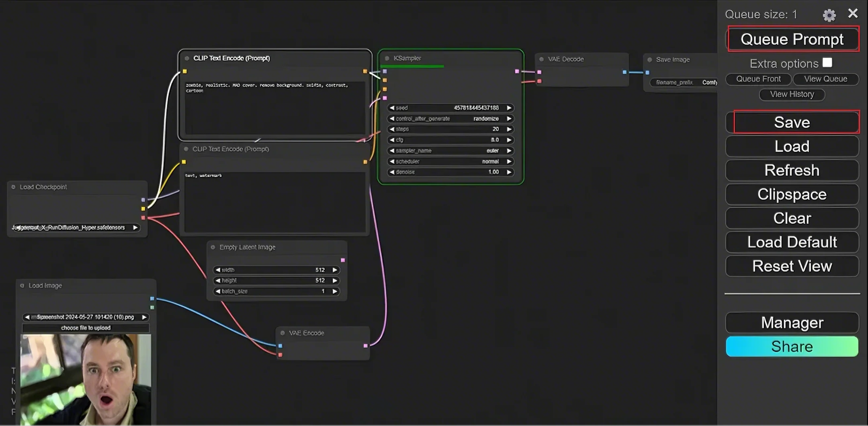868x426 pixels.
Task: Close the ComfyUI queue menu panel
Action: pos(853,14)
